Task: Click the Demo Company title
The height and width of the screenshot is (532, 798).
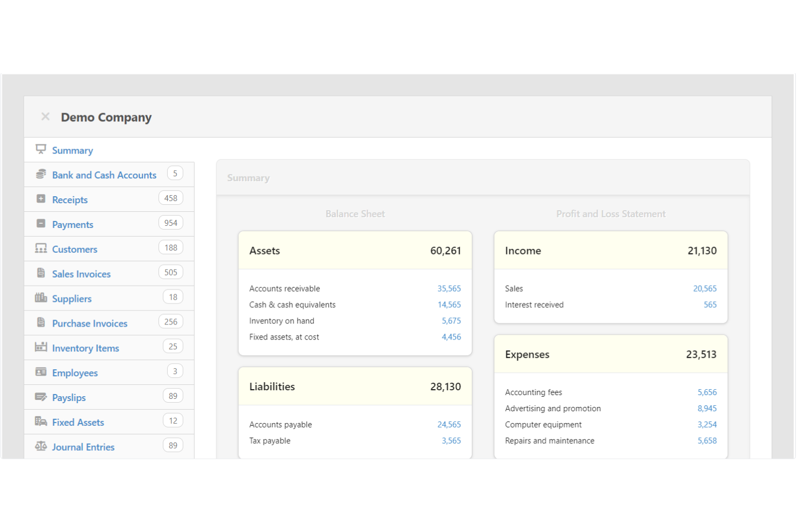Action: pyautogui.click(x=106, y=118)
